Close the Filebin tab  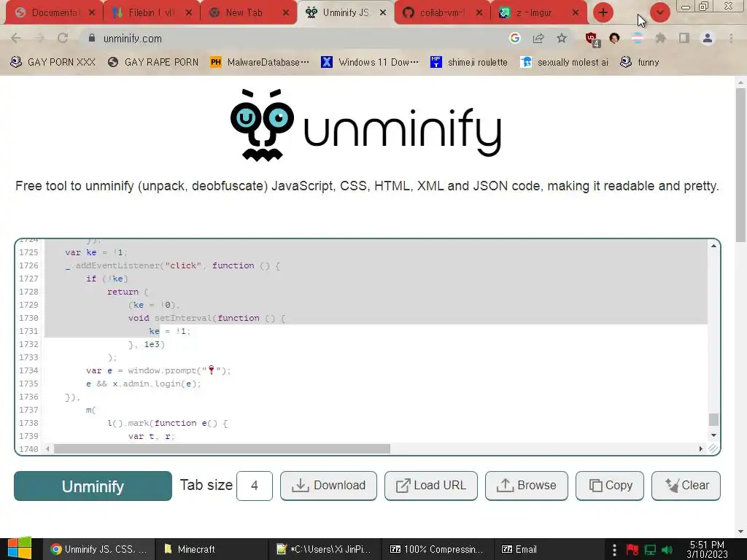click(x=189, y=13)
